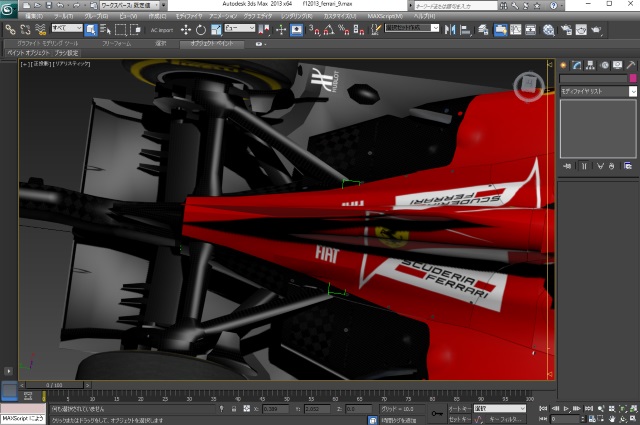Open the Edit menu
640x425 pixels.
tap(34, 16)
